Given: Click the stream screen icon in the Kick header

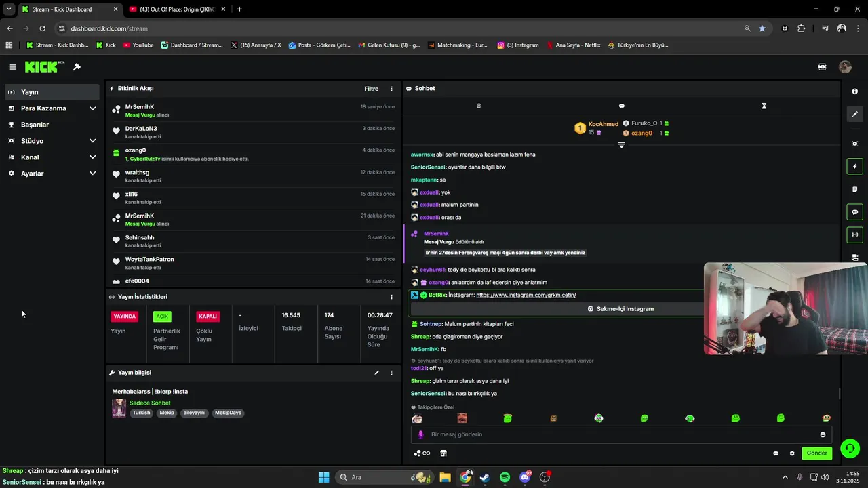Looking at the screenshot, I should (822, 67).
